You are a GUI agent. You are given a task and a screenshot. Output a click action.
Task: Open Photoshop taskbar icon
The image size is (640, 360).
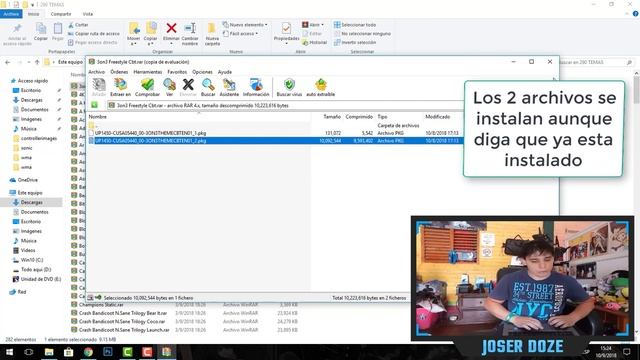[108, 352]
